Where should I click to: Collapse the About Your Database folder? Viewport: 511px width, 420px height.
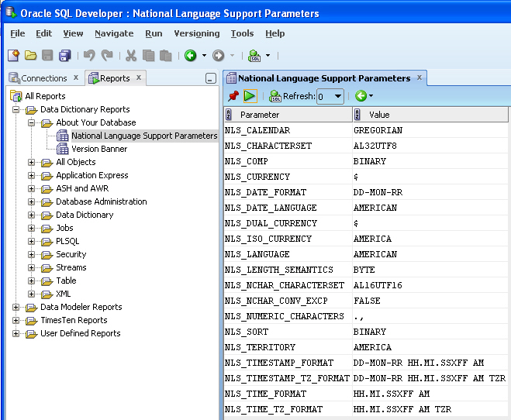pyautogui.click(x=31, y=122)
